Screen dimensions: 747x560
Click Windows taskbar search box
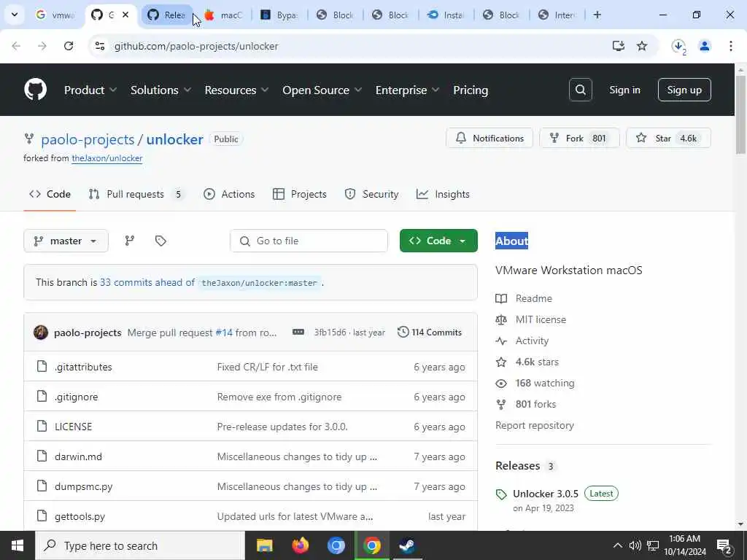pyautogui.click(x=140, y=545)
